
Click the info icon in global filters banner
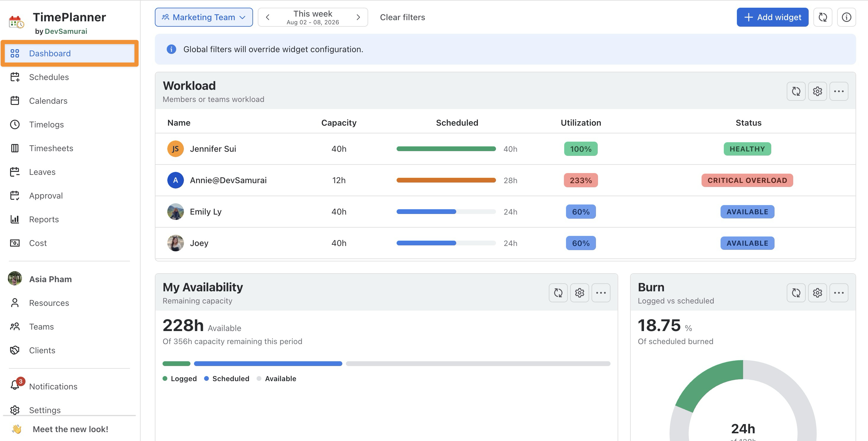pyautogui.click(x=171, y=49)
